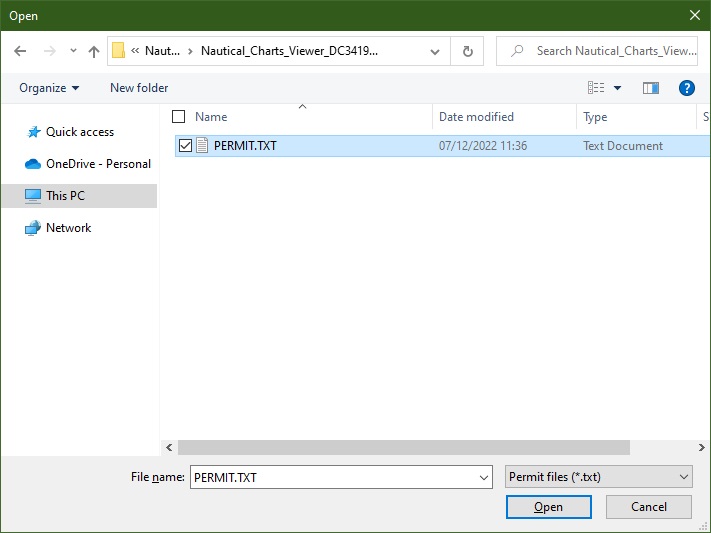Open Quick access in sidebar

[80, 132]
